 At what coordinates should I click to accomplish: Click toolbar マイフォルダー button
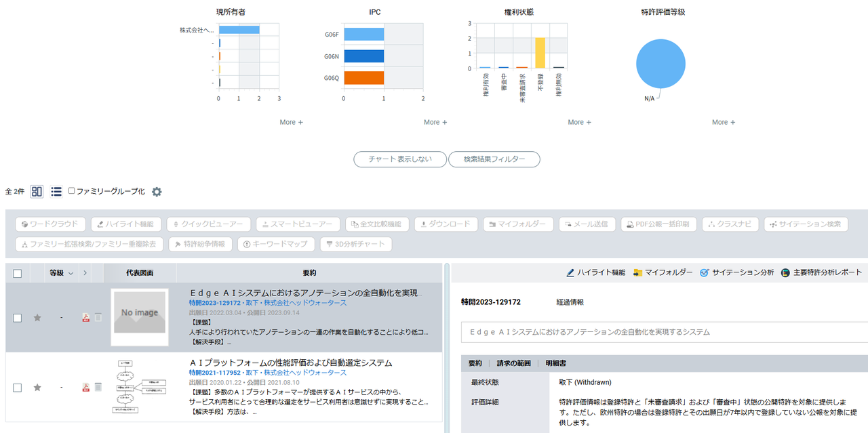click(x=519, y=224)
